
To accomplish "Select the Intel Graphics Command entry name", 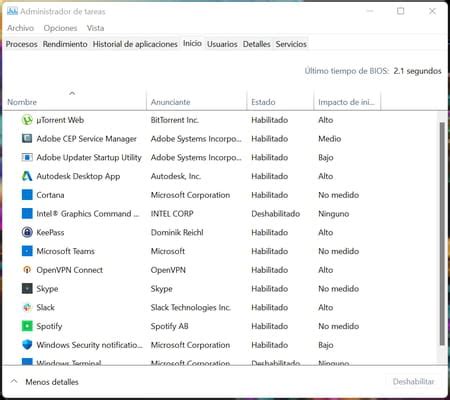I will click(88, 214).
